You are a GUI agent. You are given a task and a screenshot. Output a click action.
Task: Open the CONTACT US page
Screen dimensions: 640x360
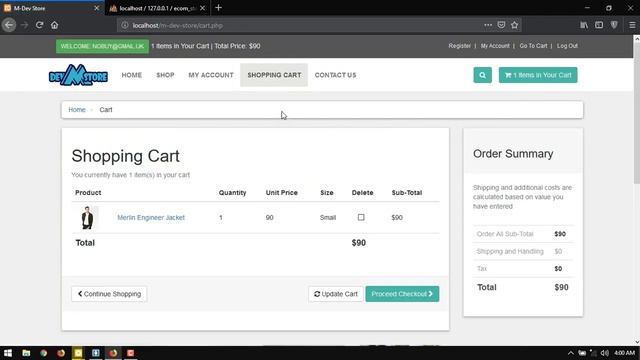click(x=336, y=75)
